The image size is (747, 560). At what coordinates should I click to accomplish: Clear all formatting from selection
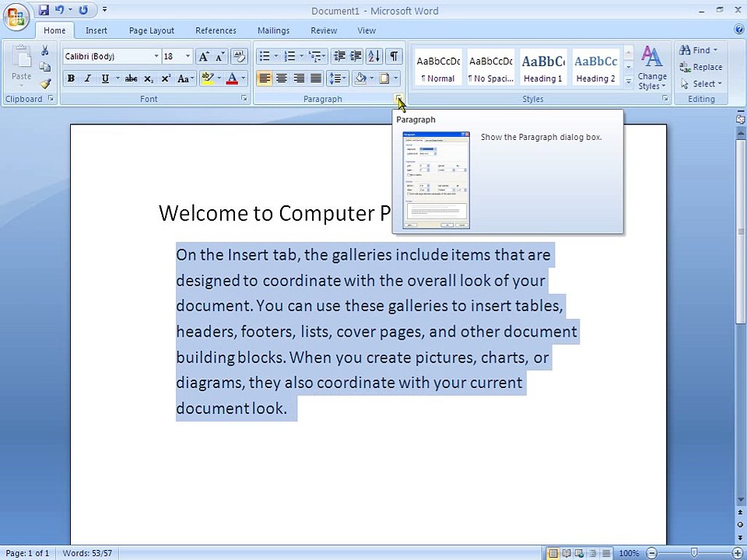[239, 57]
